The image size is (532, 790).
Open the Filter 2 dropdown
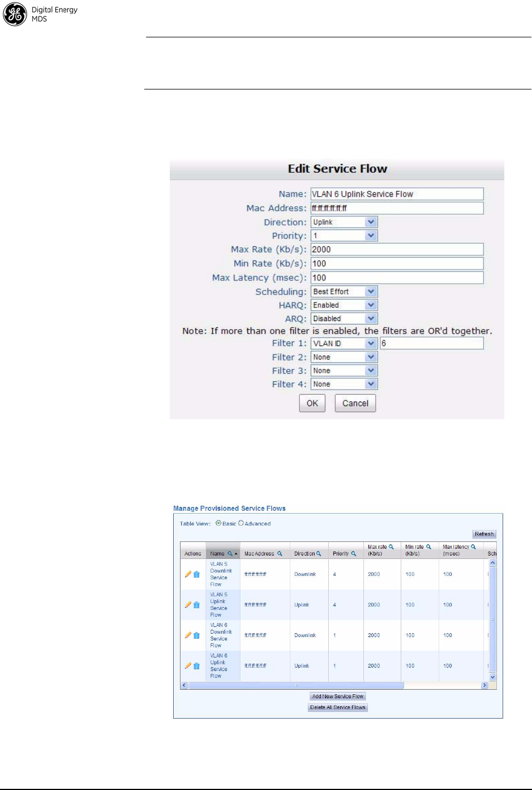(344, 357)
